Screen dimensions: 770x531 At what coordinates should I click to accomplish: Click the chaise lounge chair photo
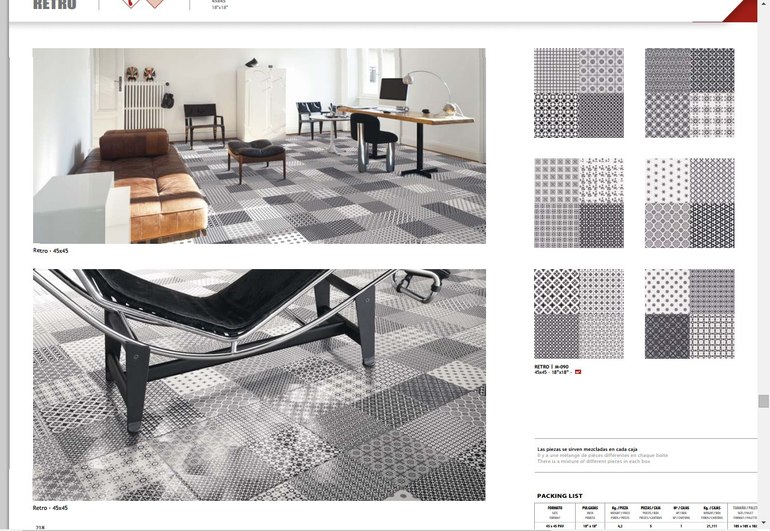[x=259, y=385]
